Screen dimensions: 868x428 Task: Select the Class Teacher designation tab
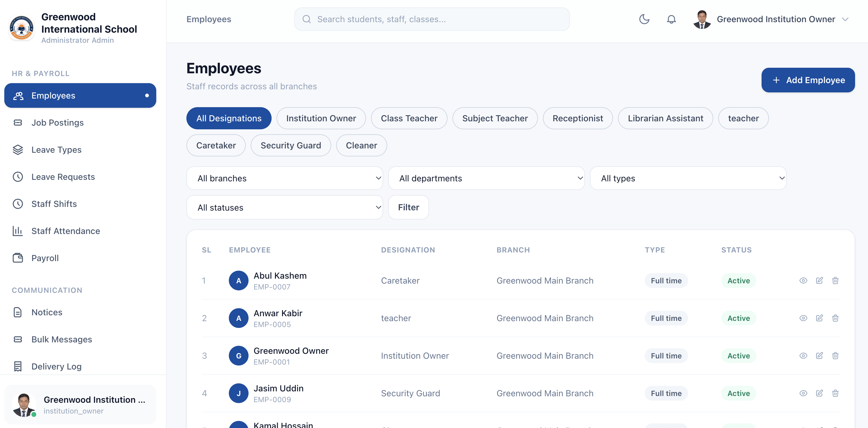pos(409,118)
